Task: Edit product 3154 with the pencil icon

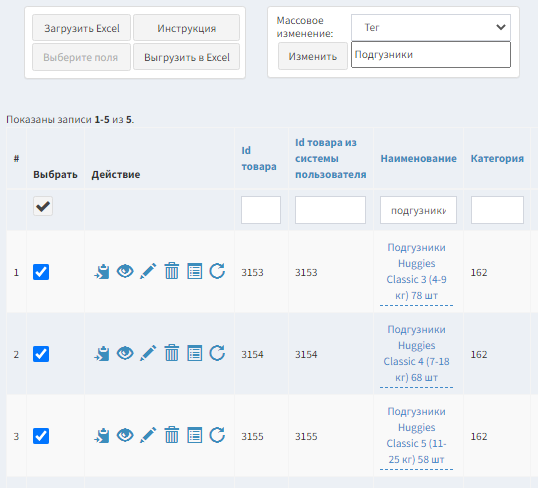Action: (x=148, y=353)
